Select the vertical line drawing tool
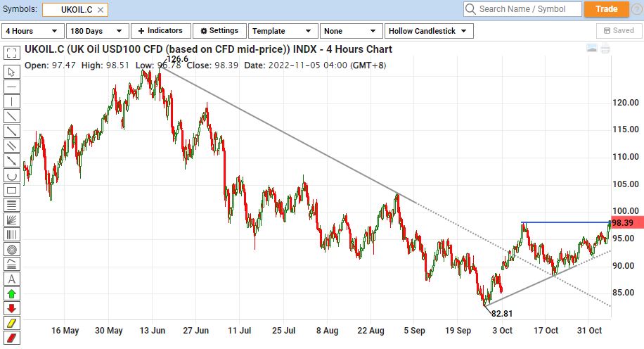The image size is (644, 349). pyautogui.click(x=11, y=101)
